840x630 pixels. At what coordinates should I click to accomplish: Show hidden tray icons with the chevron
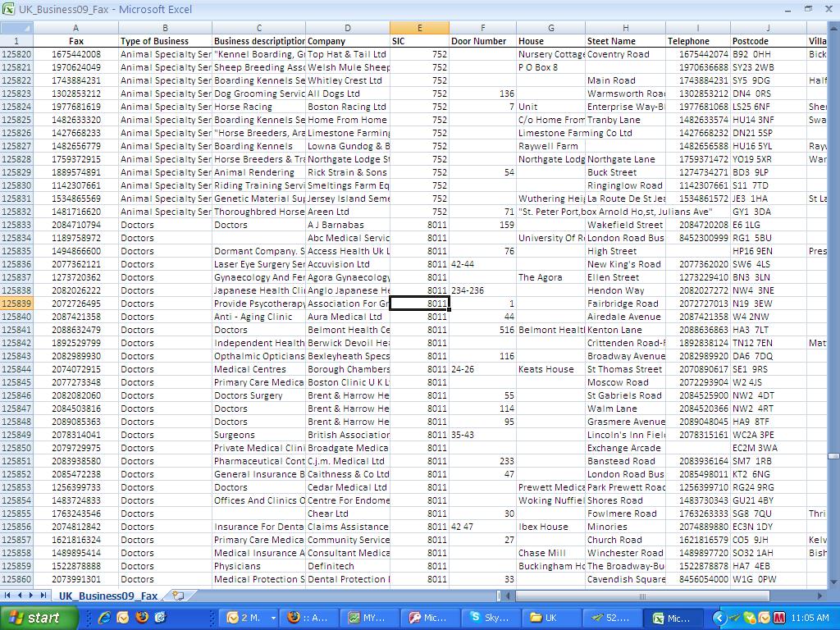[719, 618]
